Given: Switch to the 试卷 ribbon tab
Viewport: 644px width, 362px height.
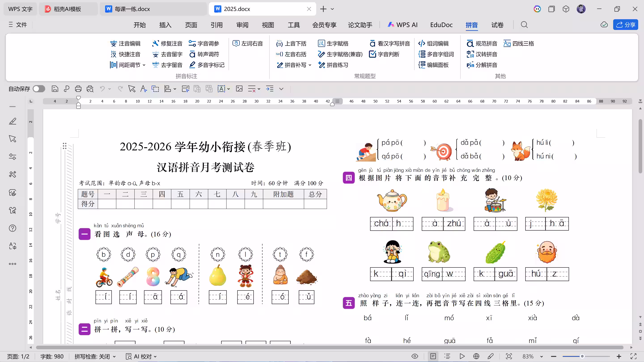Looking at the screenshot, I should click(x=497, y=25).
